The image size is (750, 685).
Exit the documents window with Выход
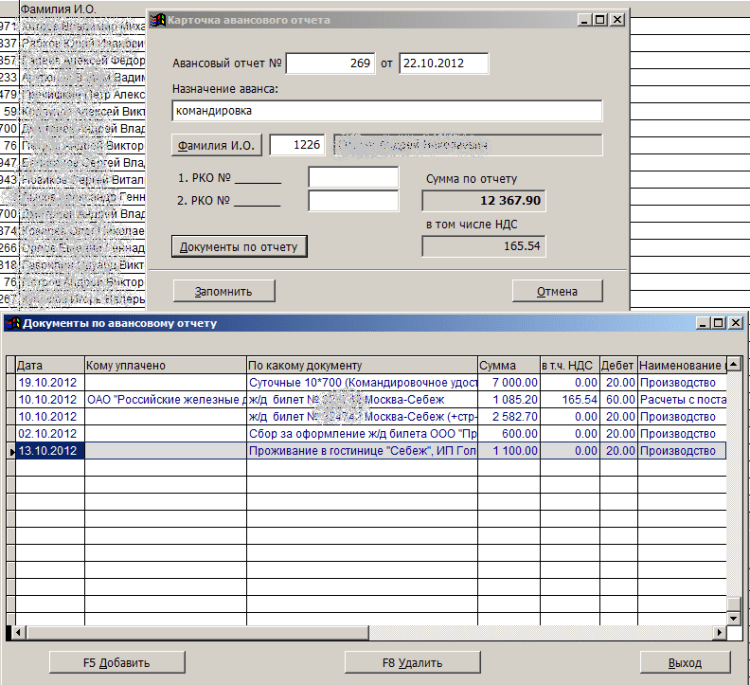click(685, 663)
